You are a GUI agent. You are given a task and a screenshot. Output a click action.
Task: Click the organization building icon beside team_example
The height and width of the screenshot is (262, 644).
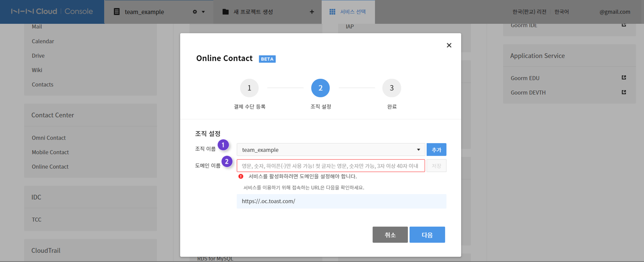(117, 12)
